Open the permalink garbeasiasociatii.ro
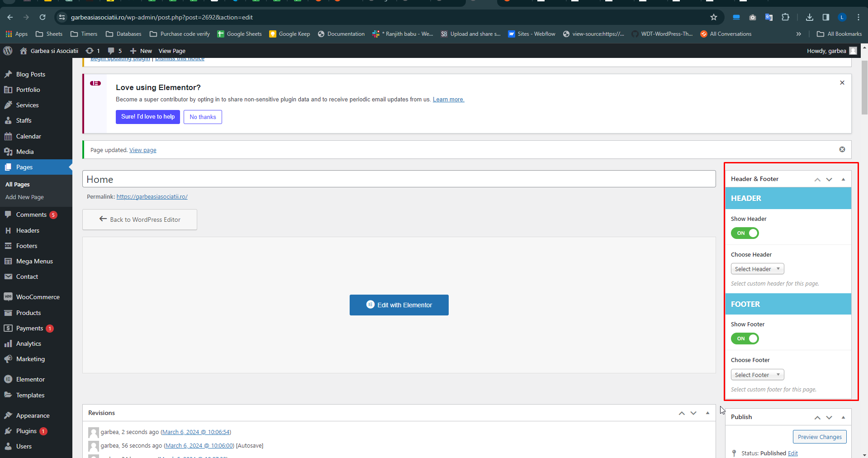This screenshot has width=868, height=458. (x=152, y=197)
